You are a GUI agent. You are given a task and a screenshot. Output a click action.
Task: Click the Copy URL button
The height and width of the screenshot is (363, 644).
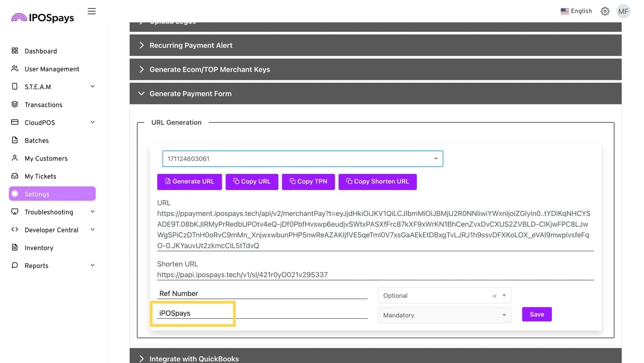[x=252, y=181]
